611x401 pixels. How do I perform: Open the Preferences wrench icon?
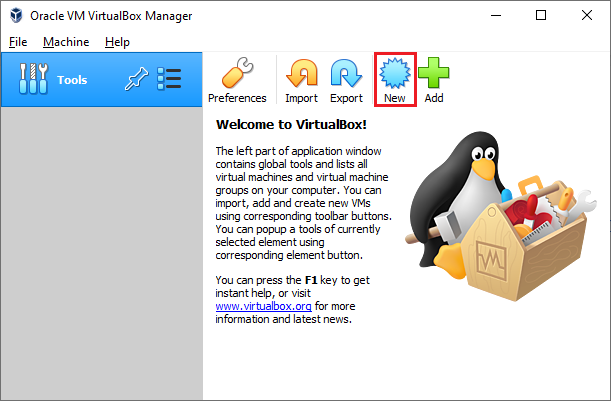click(x=237, y=74)
